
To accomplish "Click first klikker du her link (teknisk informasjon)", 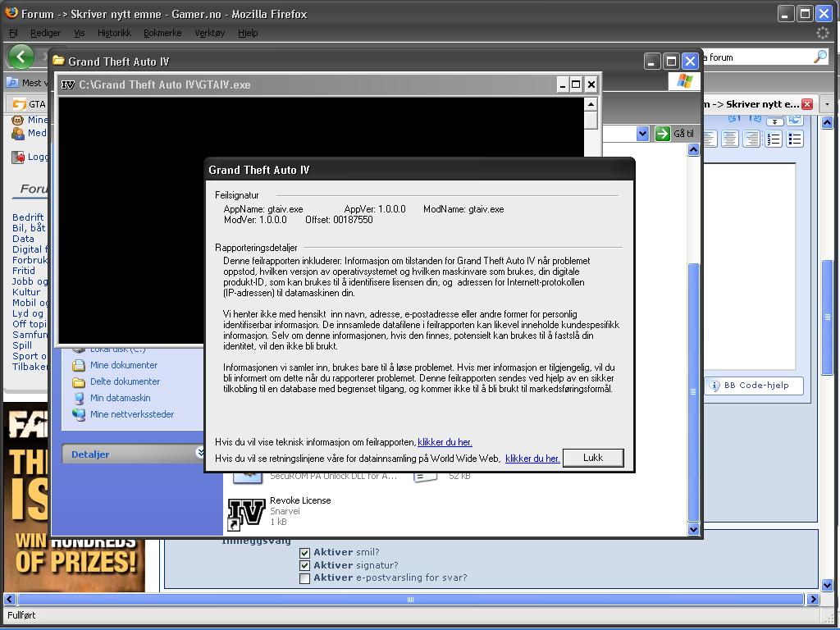I will 445,442.
